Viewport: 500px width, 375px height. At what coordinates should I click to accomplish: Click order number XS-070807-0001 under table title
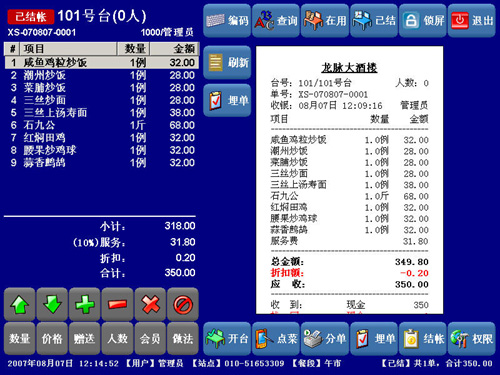(42, 32)
